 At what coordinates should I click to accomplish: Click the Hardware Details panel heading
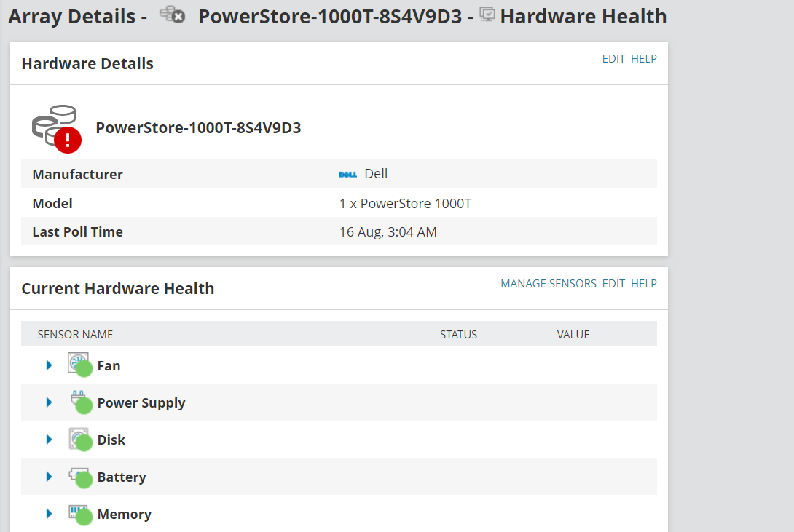[x=87, y=64]
